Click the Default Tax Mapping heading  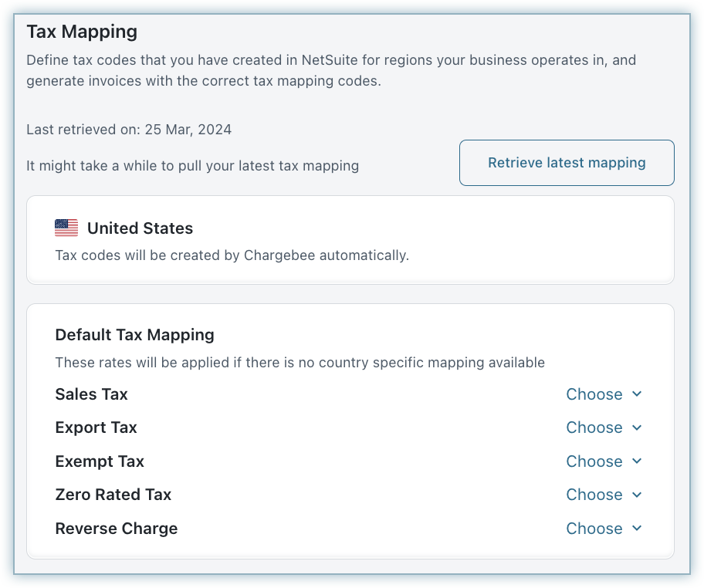134,335
